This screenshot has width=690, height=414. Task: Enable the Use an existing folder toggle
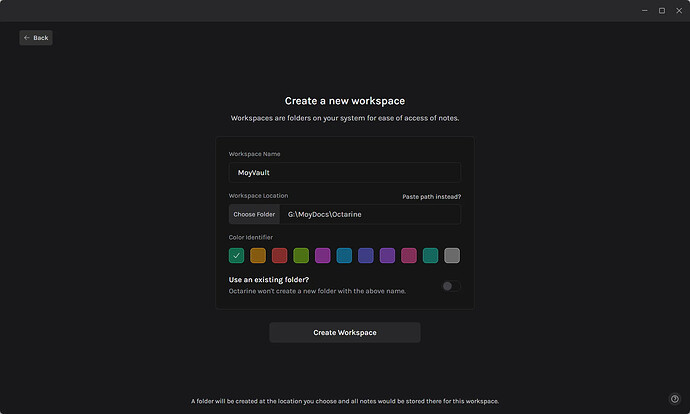click(x=450, y=286)
